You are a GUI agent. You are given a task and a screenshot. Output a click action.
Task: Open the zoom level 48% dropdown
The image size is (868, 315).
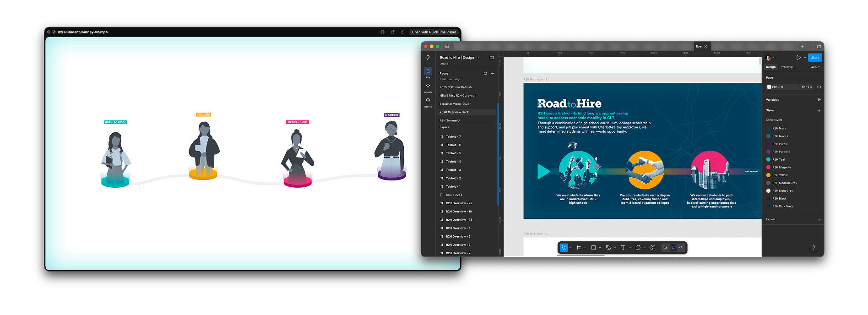tap(815, 67)
